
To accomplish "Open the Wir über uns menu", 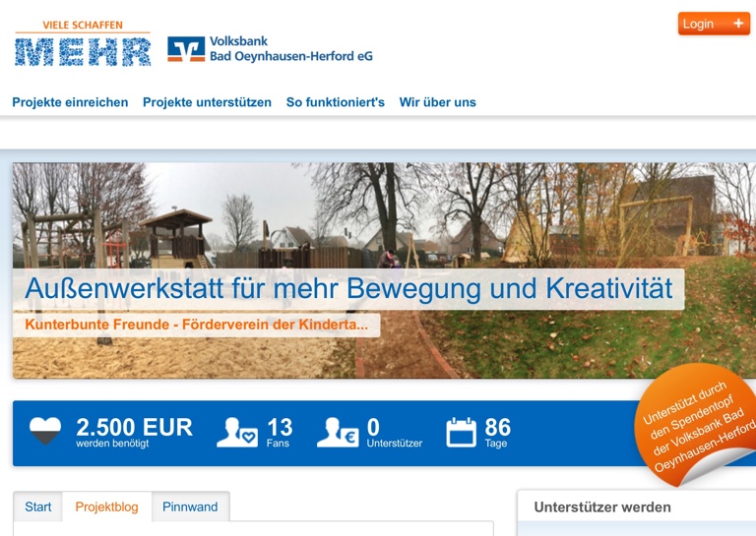I will coord(437,102).
